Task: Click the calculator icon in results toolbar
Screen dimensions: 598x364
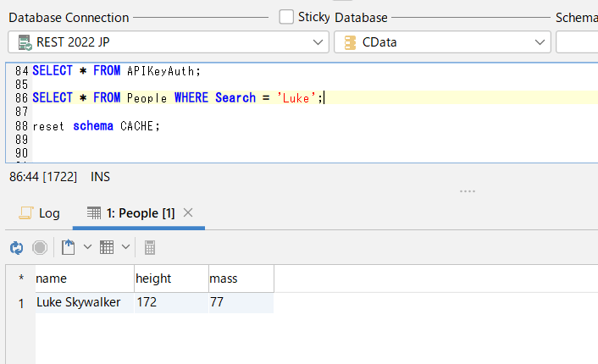Action: 150,248
